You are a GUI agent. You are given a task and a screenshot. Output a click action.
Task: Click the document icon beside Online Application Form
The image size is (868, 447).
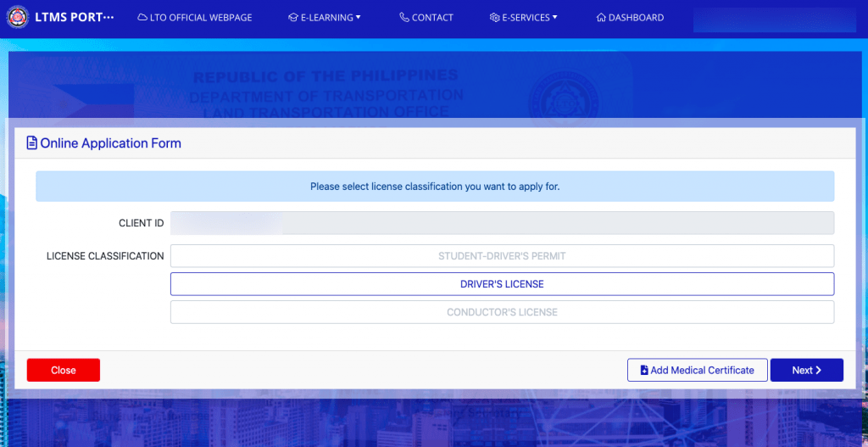point(32,143)
